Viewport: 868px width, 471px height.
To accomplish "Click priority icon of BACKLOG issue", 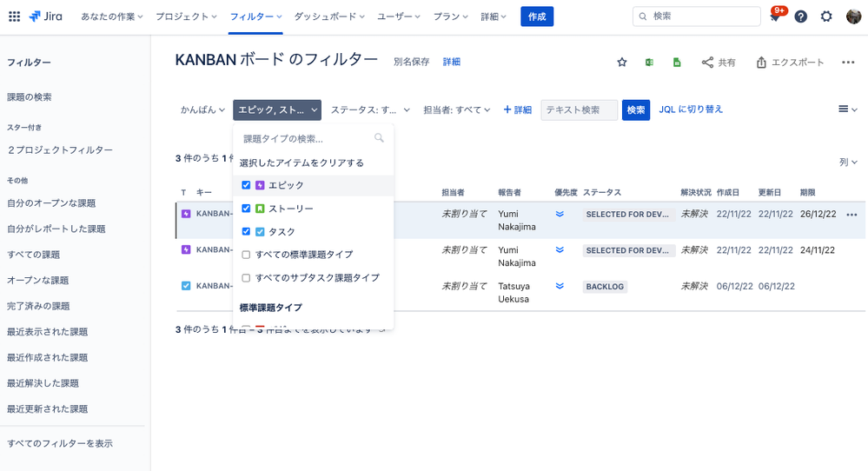I will pyautogui.click(x=560, y=286).
